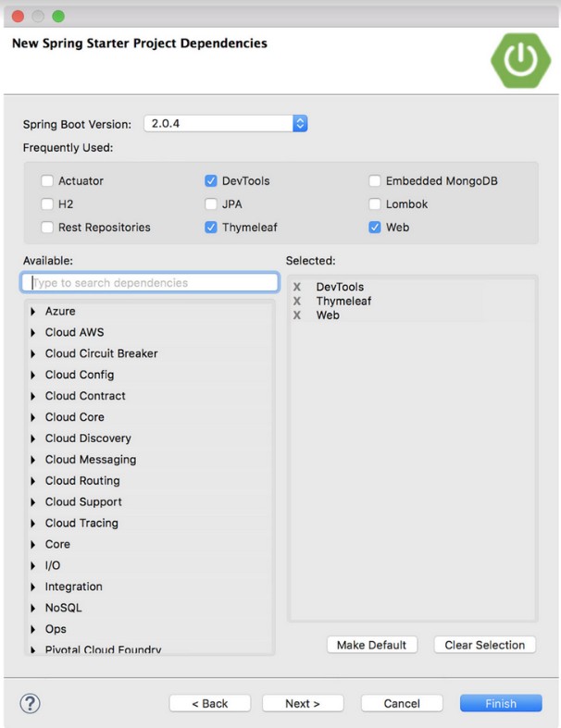Enable the Lombok checkbox
561x728 pixels.
point(375,204)
